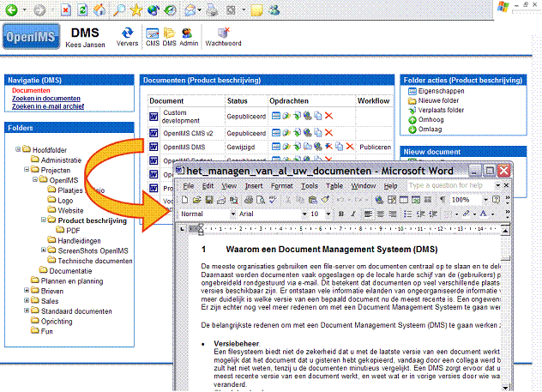
Task: Delete the OpenIMS DMS document red cross
Action: tap(350, 147)
